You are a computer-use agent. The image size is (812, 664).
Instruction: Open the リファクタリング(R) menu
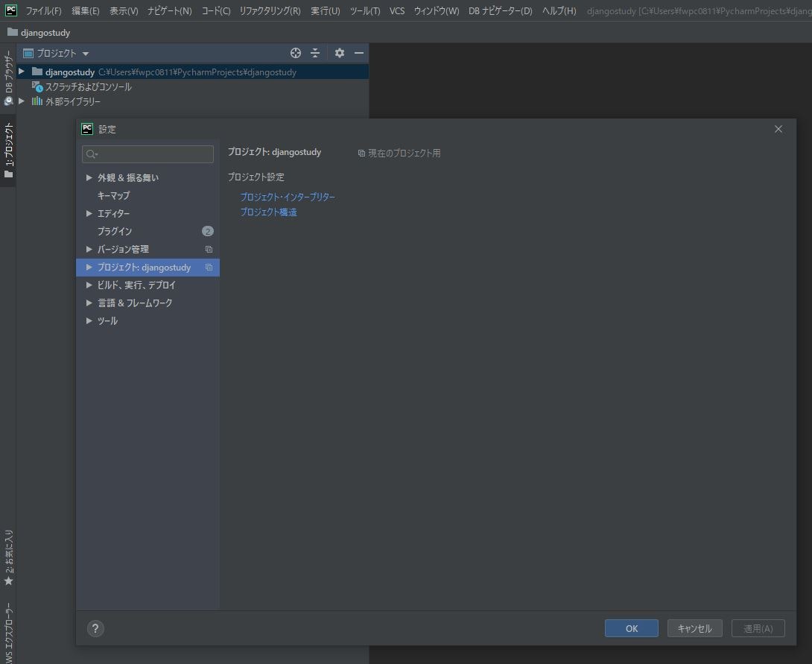[x=270, y=11]
